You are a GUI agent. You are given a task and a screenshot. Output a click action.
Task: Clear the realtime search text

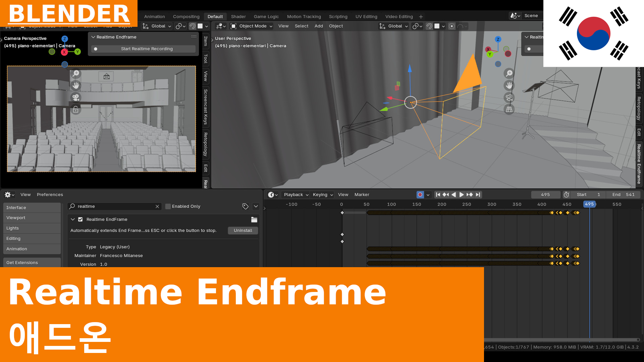157,206
